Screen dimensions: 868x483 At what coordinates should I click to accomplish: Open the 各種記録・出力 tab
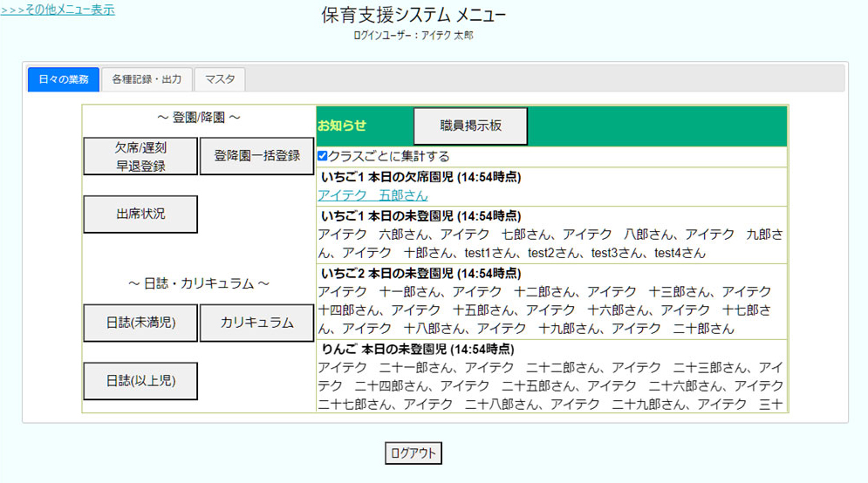(x=147, y=79)
